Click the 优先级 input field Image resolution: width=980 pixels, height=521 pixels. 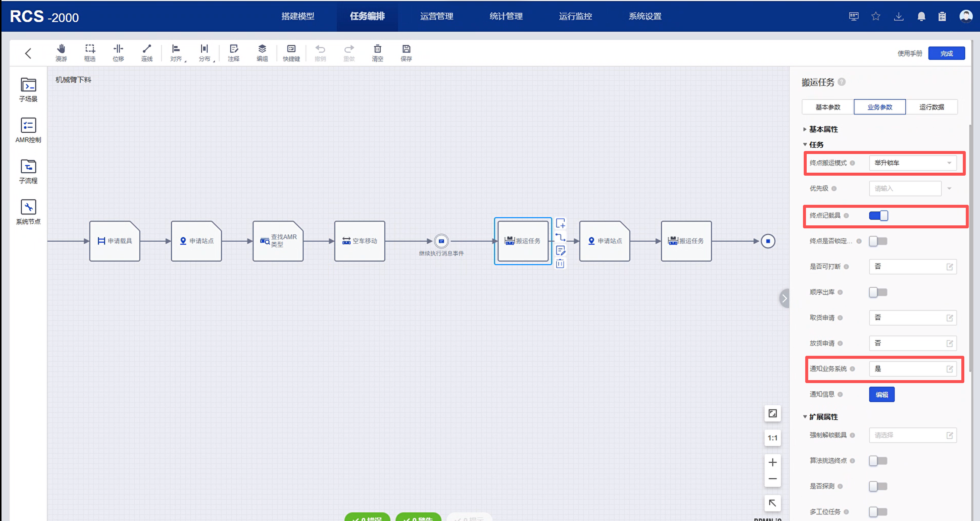click(905, 188)
